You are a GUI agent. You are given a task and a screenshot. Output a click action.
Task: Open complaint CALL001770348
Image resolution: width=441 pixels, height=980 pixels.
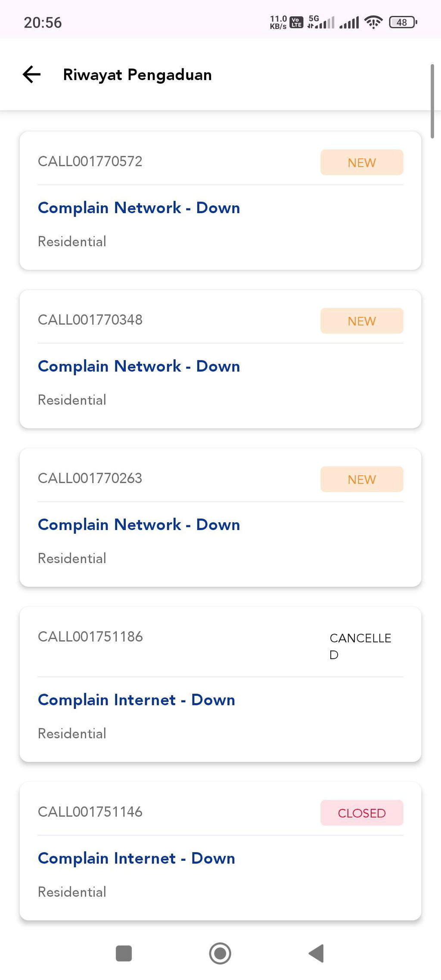(220, 359)
